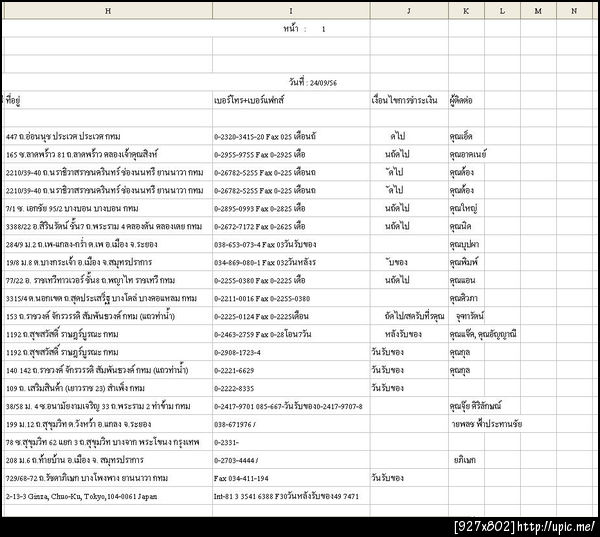Select the 'ที่อยู่' heading cell
Viewport: 600px width, 537px height.
(108, 100)
